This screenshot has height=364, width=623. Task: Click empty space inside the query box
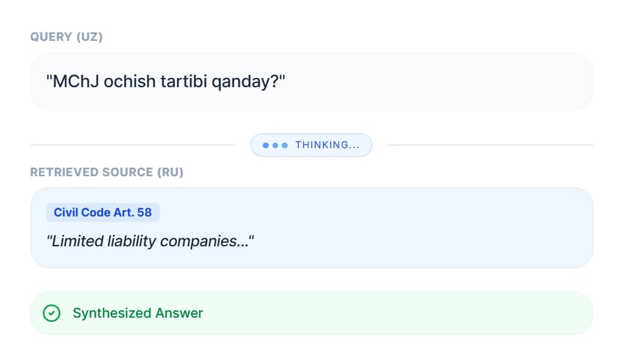pos(439,82)
